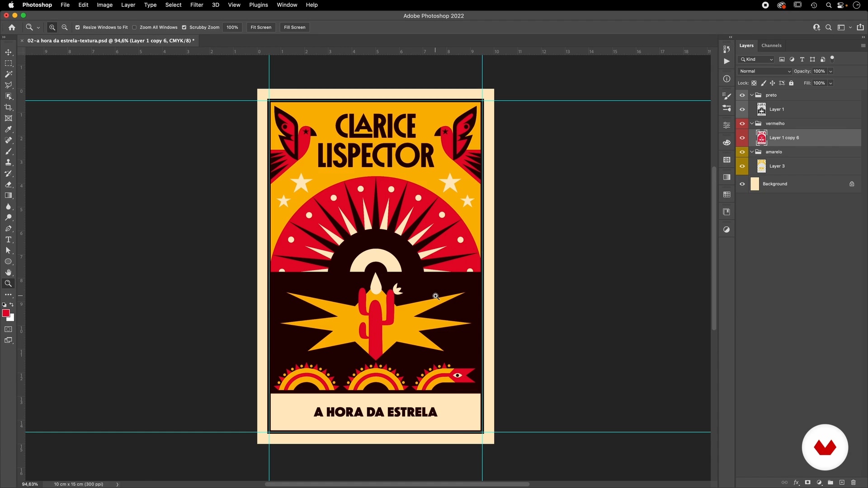This screenshot has height=488, width=868.
Task: Open the Zoom tool preset dropdown
Action: coord(38,28)
